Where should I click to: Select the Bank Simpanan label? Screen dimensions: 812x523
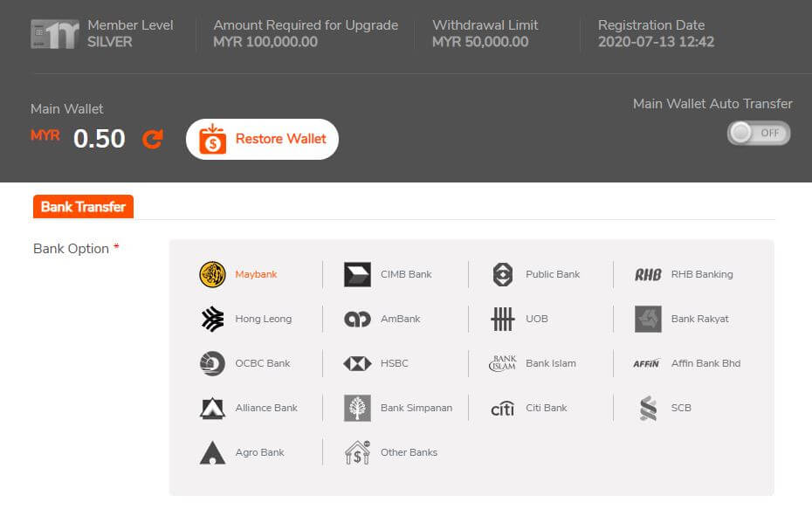416,408
